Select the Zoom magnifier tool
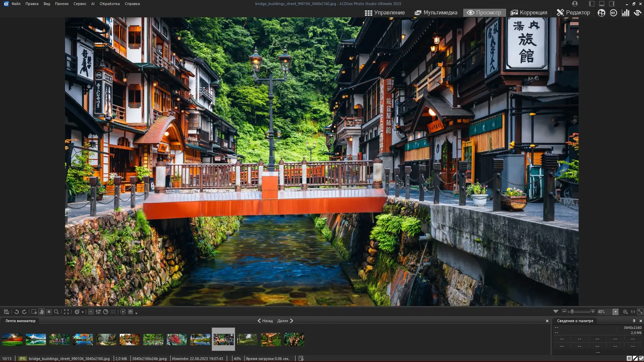 [x=56, y=312]
